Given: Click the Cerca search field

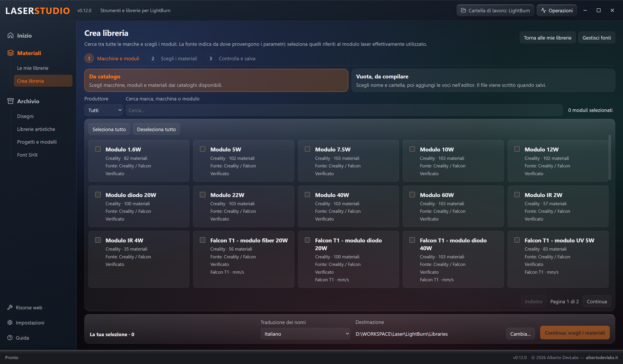Looking at the screenshot, I should (344, 110).
